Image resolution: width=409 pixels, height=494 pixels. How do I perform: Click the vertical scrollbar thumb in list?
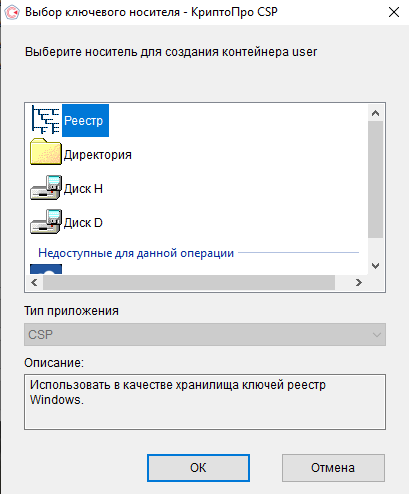[375, 179]
